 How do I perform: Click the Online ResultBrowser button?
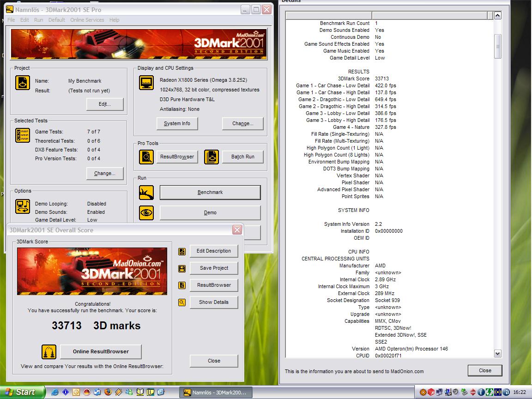click(101, 352)
